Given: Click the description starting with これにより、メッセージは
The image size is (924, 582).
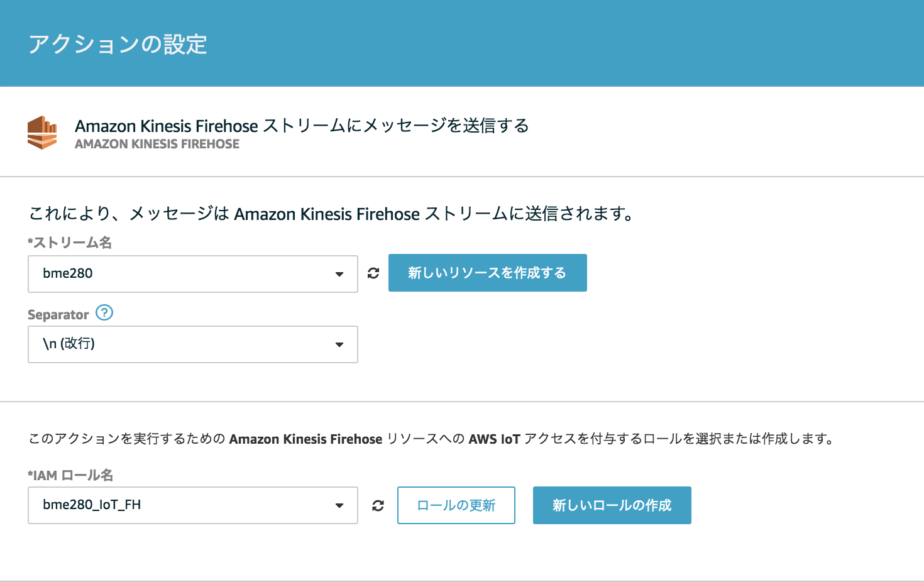Looking at the screenshot, I should click(x=332, y=214).
